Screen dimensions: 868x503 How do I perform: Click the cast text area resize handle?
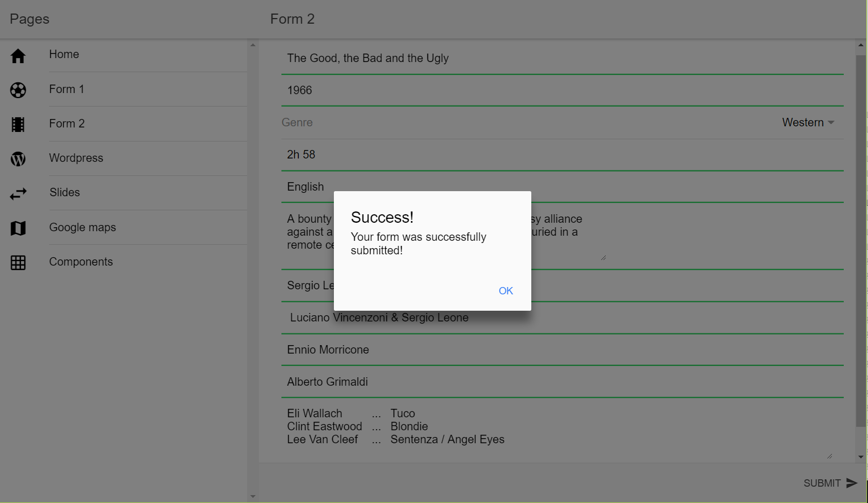click(x=830, y=456)
